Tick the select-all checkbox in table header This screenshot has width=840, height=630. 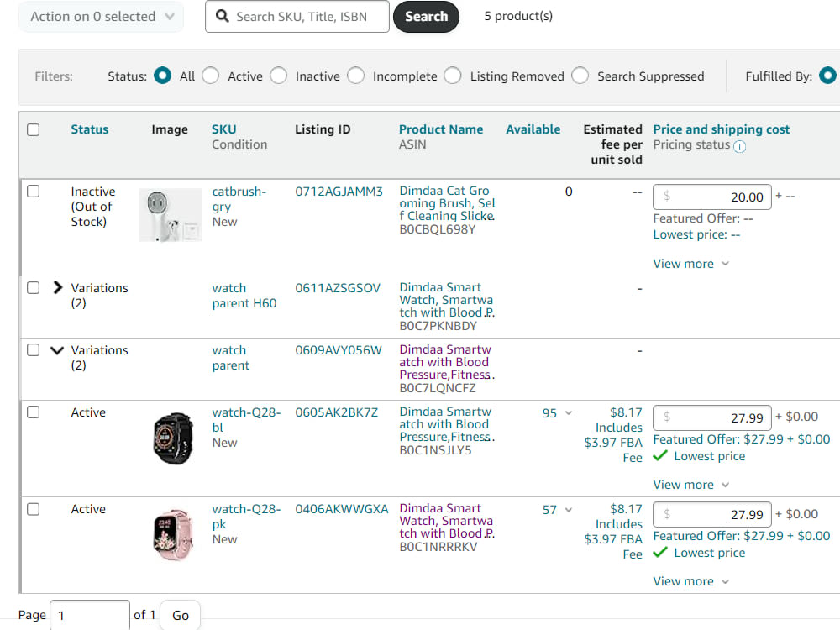coord(34,129)
